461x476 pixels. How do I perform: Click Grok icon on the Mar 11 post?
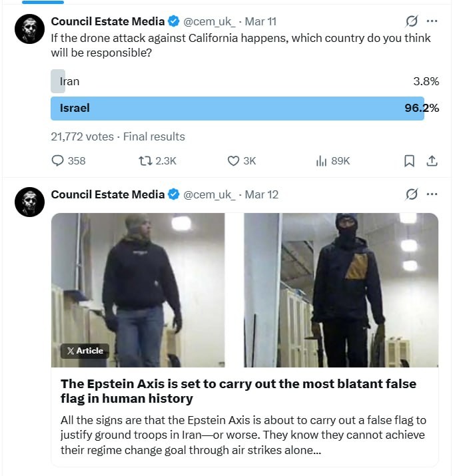click(x=412, y=21)
